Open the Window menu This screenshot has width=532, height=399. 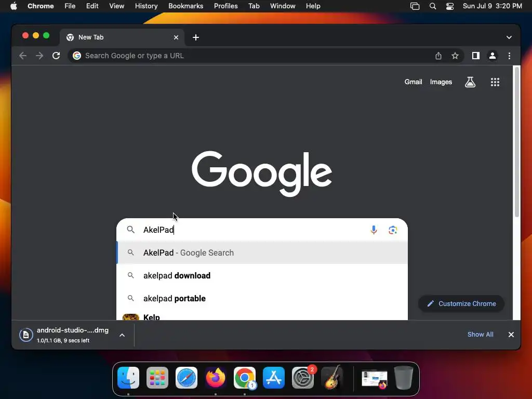click(x=283, y=6)
